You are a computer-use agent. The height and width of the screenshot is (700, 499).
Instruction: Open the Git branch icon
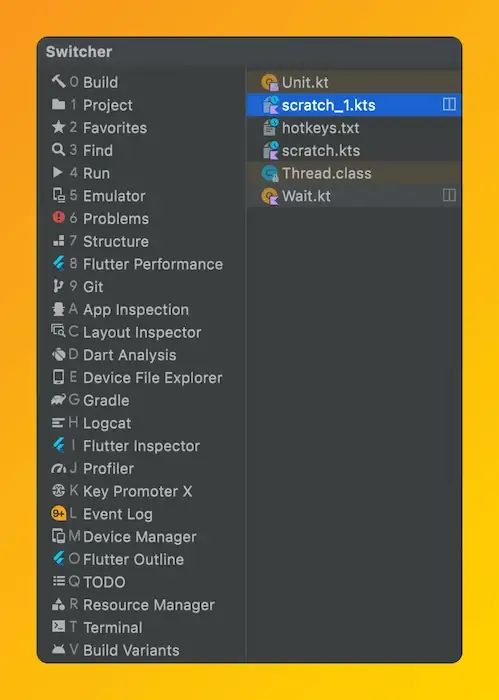pos(58,286)
